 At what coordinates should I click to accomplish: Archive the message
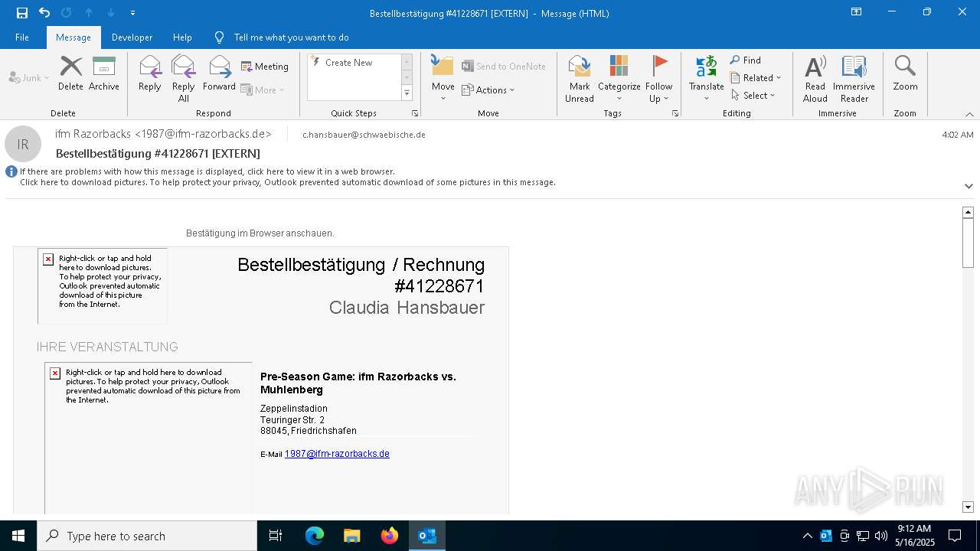coord(104,74)
